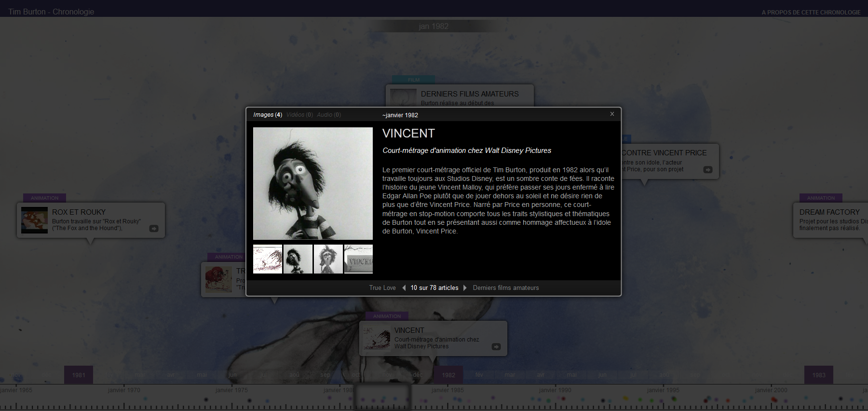This screenshot has width=868, height=411.
Task: Switch to Images (4) tab
Action: click(268, 115)
